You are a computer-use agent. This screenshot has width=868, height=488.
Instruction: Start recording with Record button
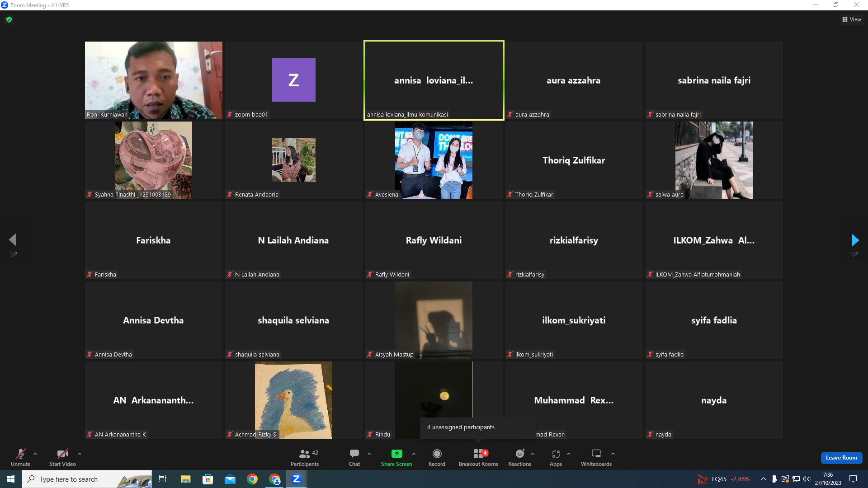coord(437,457)
